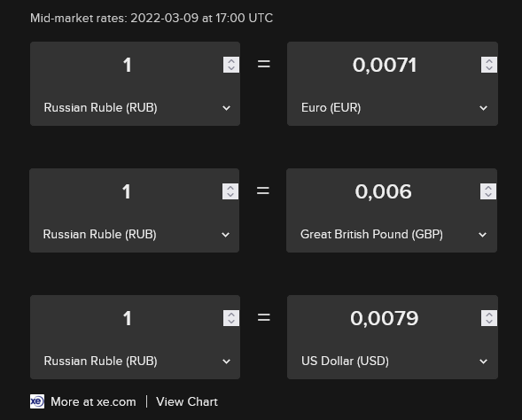Increase the Ruble amount in the Euro row
Screen dimensions: 522x420
(x=231, y=61)
